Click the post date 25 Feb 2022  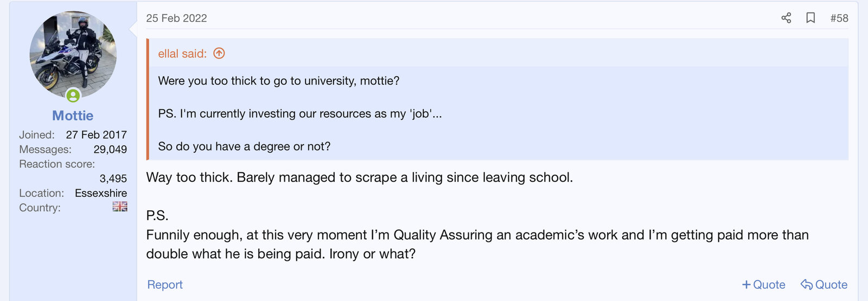click(176, 18)
